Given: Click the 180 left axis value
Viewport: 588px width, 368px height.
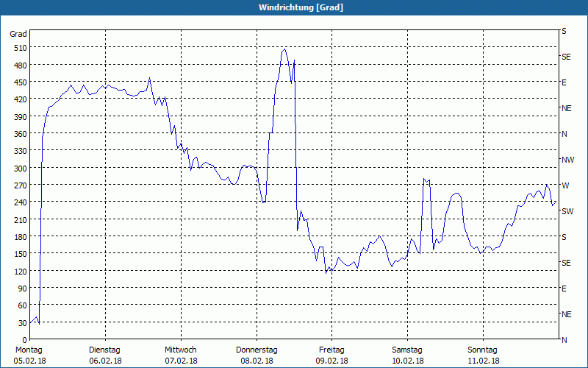Looking at the screenshot, I should [21, 237].
